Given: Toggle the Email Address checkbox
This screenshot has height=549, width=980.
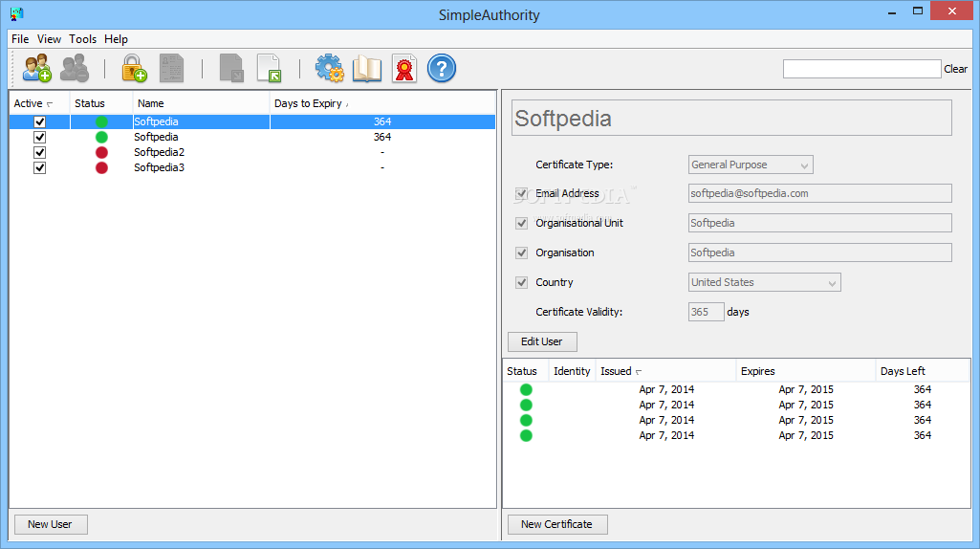Looking at the screenshot, I should click(x=521, y=194).
